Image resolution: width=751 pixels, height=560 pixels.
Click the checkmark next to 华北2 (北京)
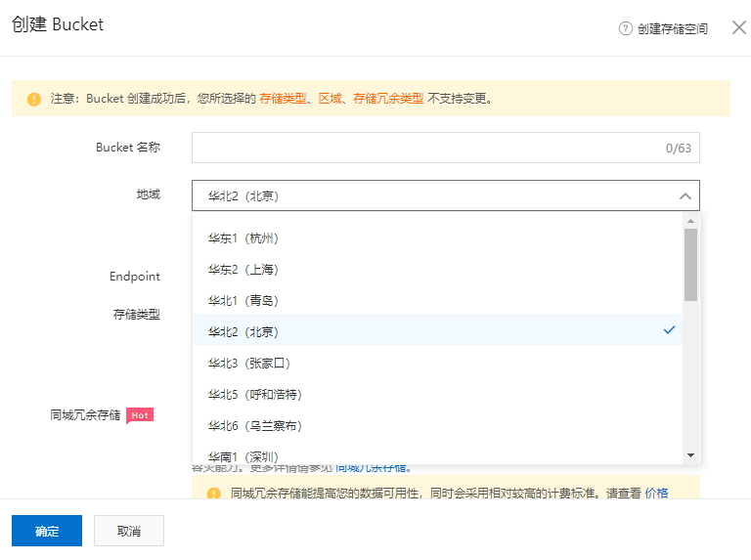[x=669, y=329]
